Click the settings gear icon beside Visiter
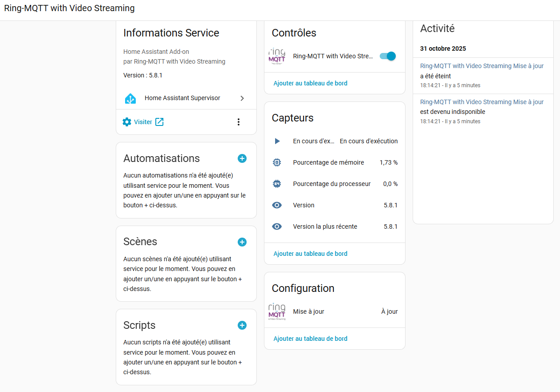 (x=127, y=122)
